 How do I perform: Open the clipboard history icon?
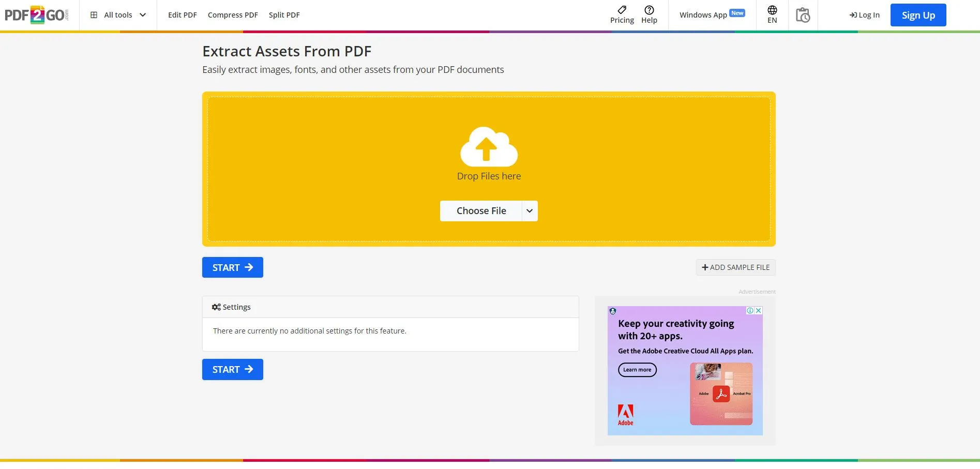pos(803,15)
